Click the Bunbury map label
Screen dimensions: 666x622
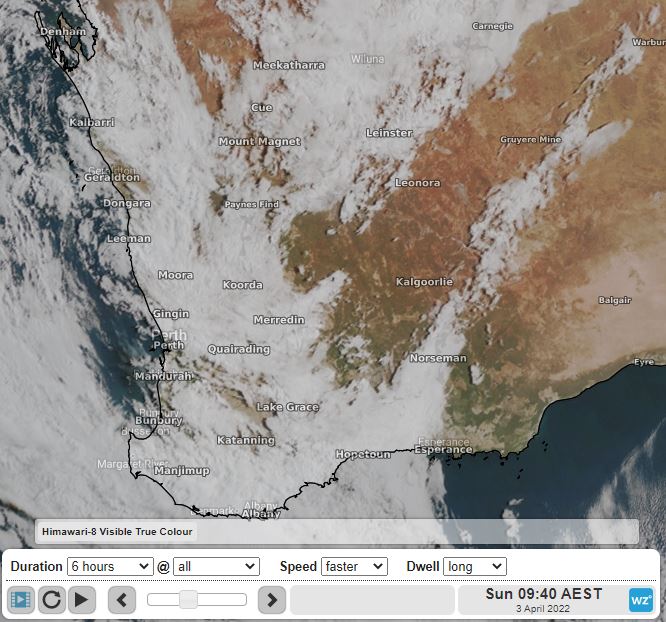(x=159, y=421)
